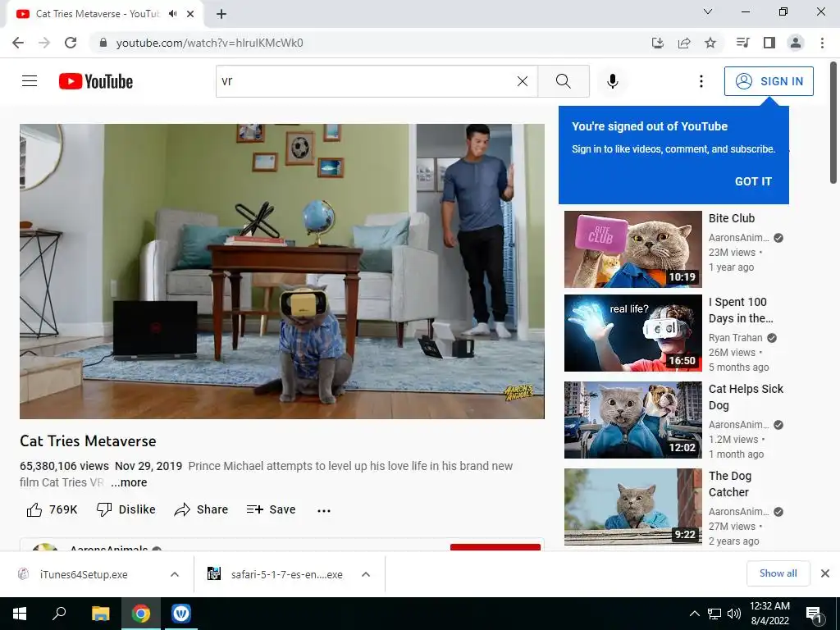Screen dimensions: 840x630
Task: Open taskbar clock and date
Action: tap(769, 614)
